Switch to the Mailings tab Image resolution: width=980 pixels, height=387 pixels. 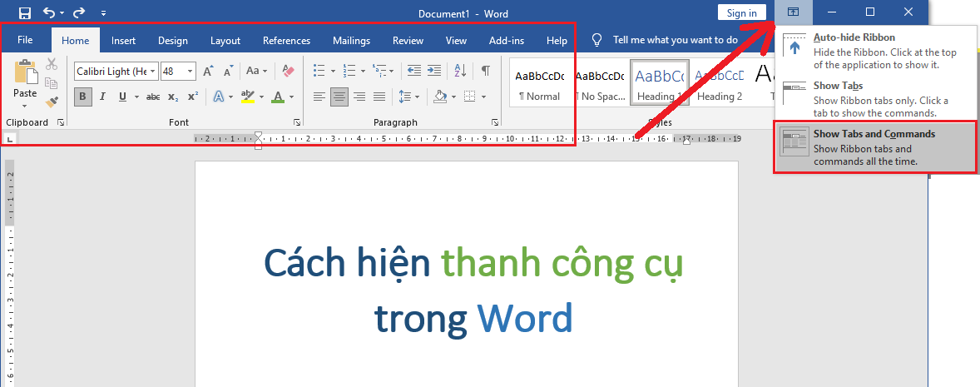351,41
